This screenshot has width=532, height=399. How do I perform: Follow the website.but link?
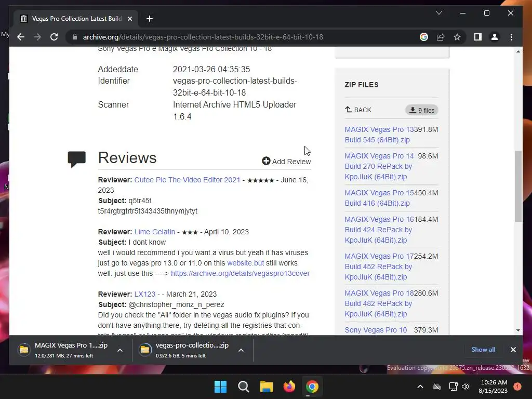pos(245,263)
